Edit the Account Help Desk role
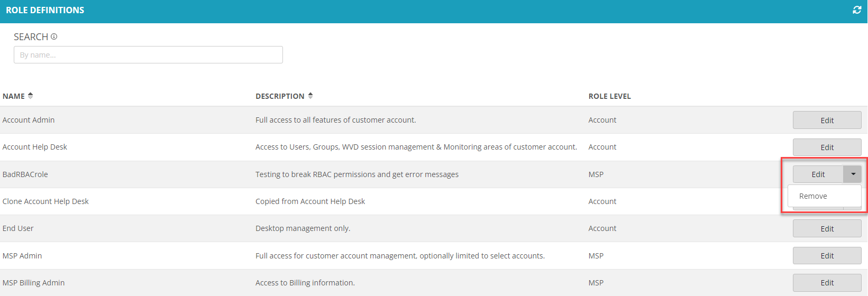868x296 pixels. click(827, 147)
